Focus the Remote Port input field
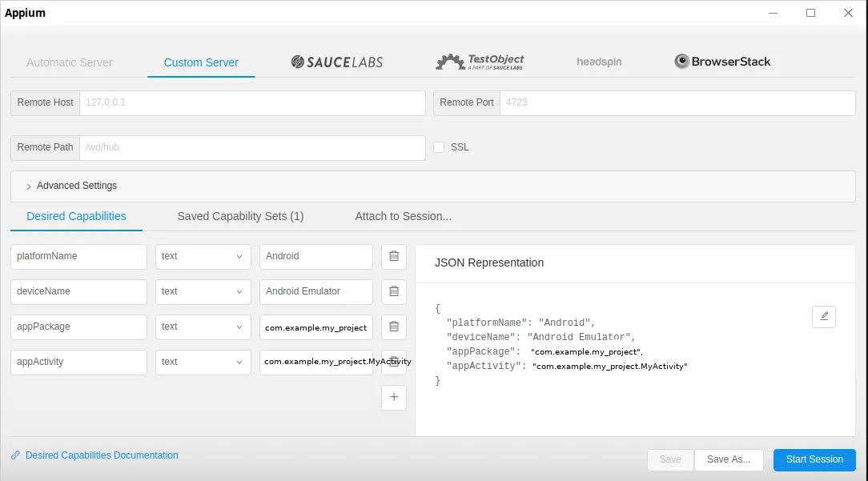 click(x=677, y=103)
